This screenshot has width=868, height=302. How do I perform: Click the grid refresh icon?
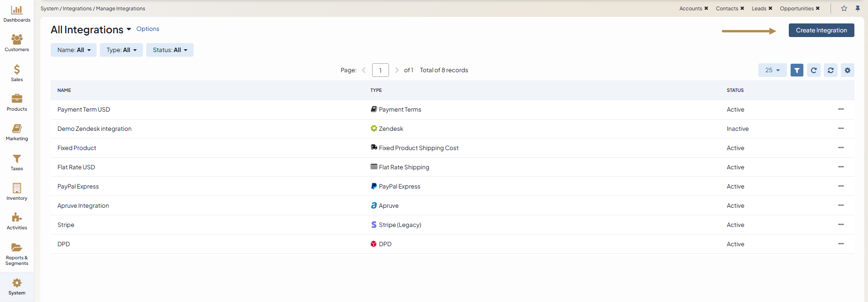point(814,70)
